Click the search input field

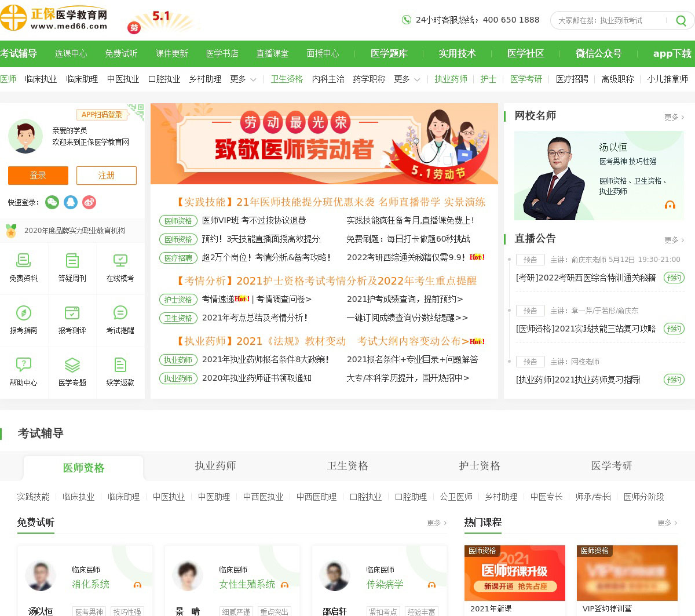click(608, 20)
